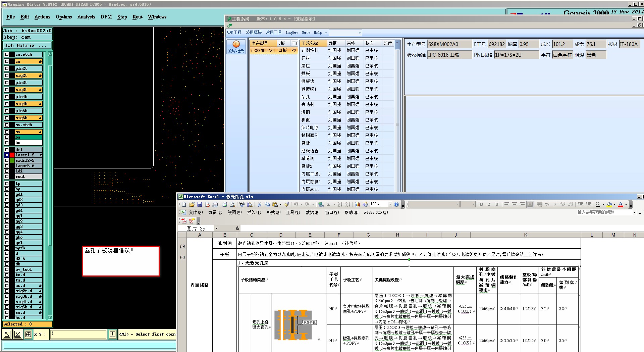Open the DFM menu in Graphic Editor

tap(106, 17)
